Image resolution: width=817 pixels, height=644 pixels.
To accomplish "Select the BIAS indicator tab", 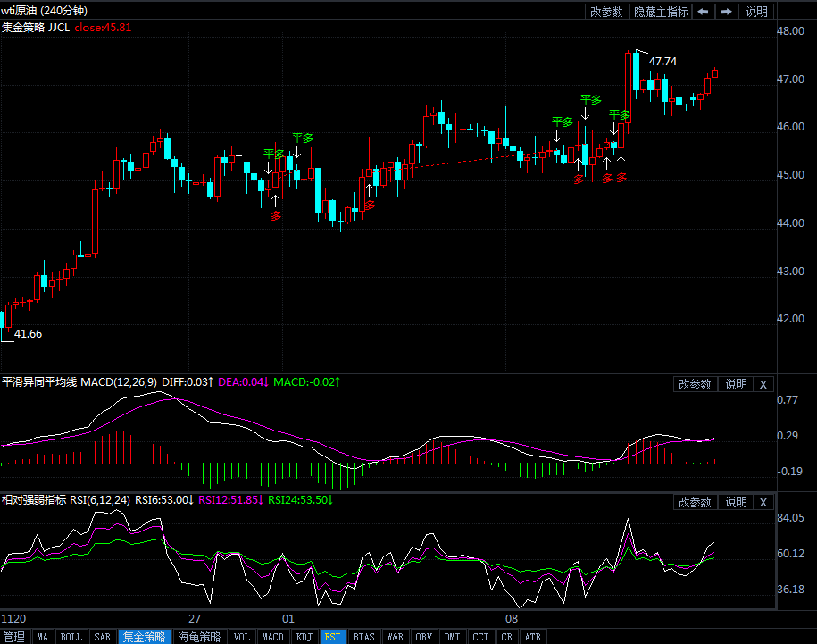I will click(363, 637).
